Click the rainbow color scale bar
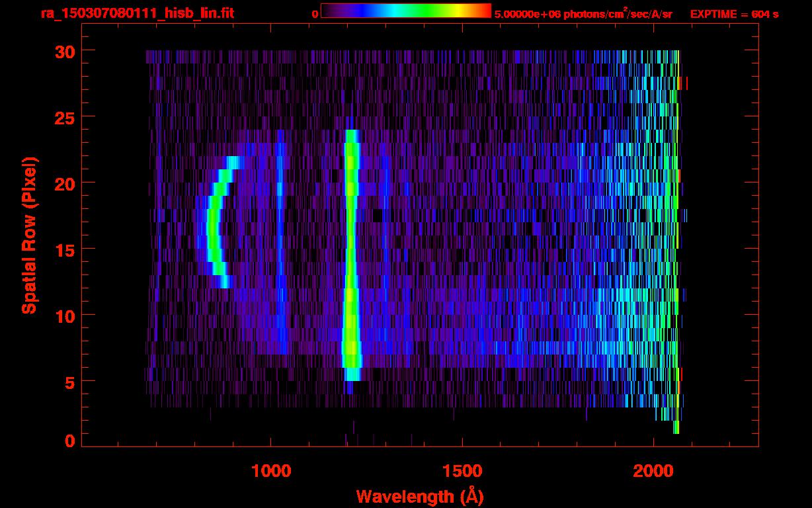 click(406, 11)
